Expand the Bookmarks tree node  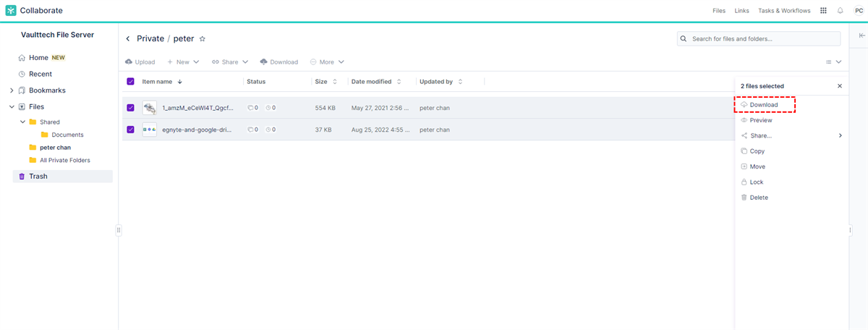point(12,90)
